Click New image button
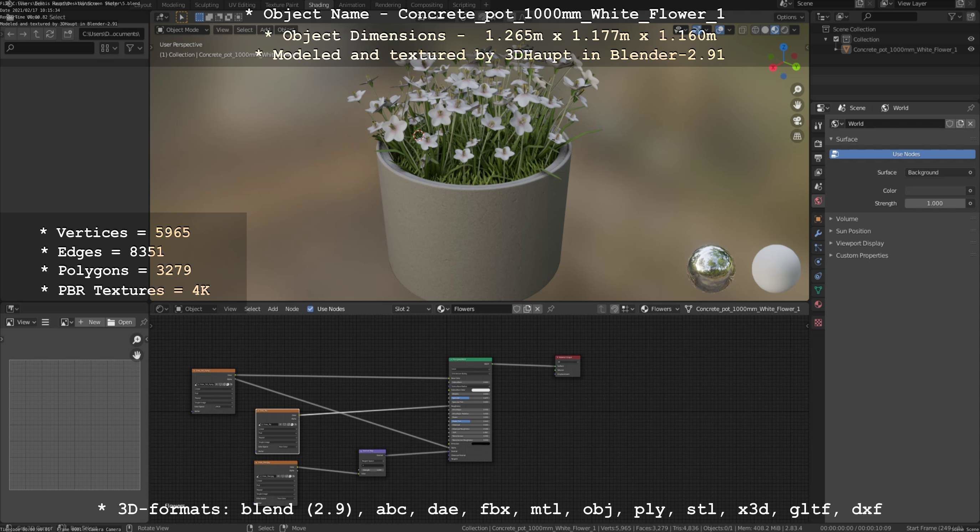 tap(90, 322)
